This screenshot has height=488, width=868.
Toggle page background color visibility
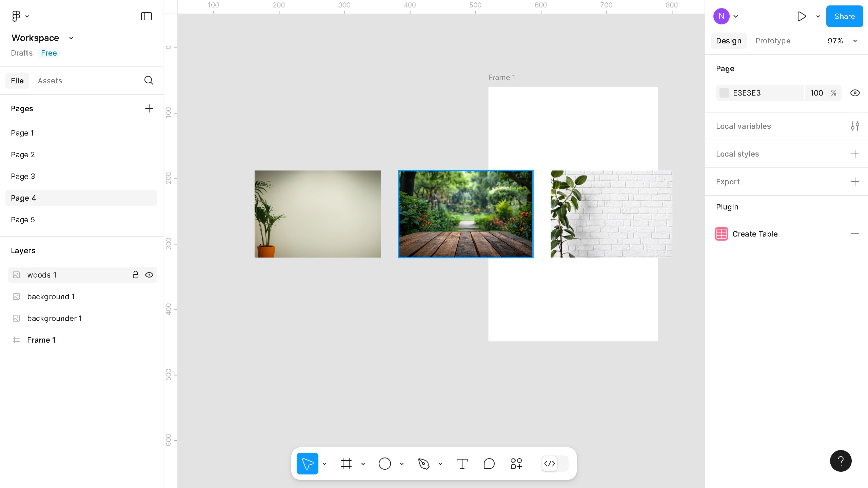(x=855, y=93)
